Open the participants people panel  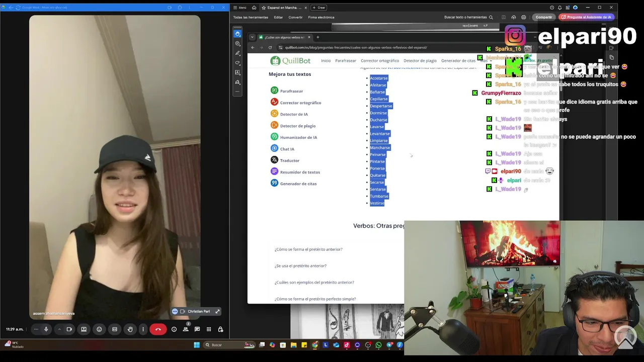(186, 329)
